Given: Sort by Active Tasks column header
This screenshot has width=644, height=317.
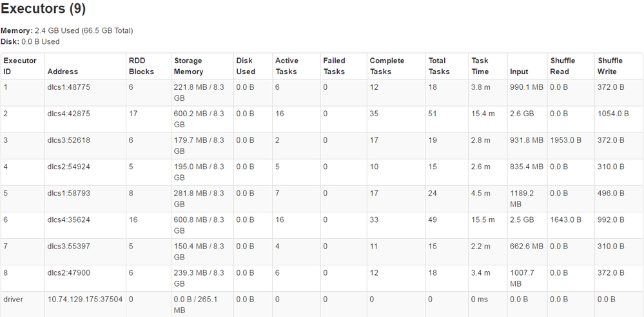Looking at the screenshot, I should 287,66.
